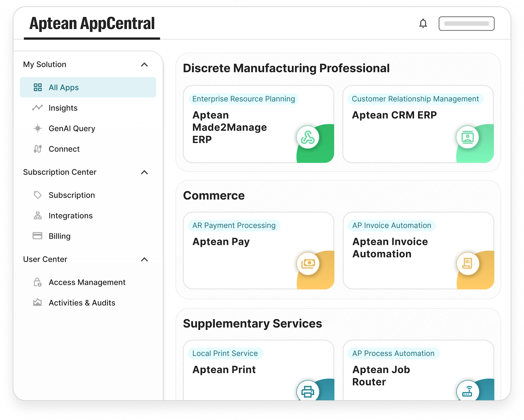
Task: Click the Commerce section heading
Action: point(214,196)
